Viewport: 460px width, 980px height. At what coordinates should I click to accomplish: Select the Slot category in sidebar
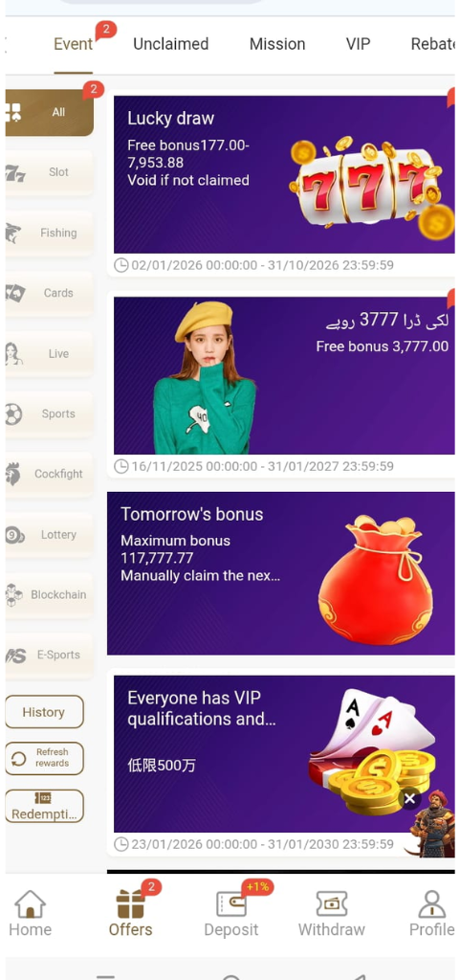pos(50,172)
